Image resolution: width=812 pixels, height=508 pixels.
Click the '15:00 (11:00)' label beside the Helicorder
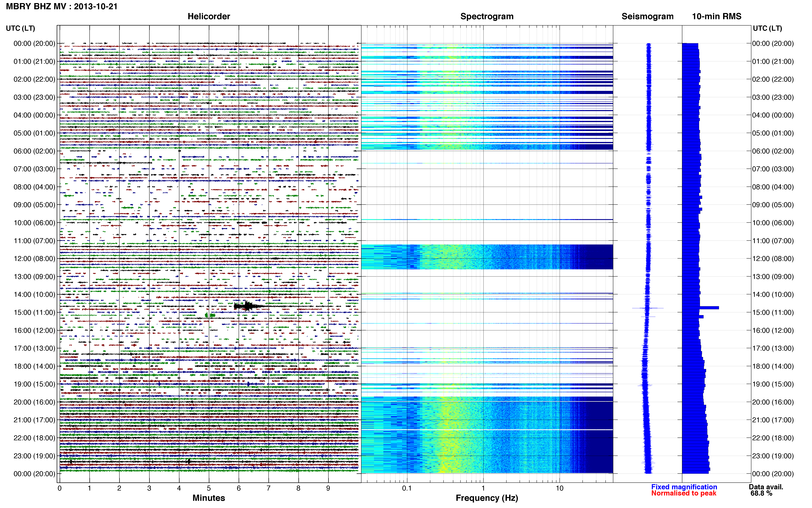[x=34, y=312]
